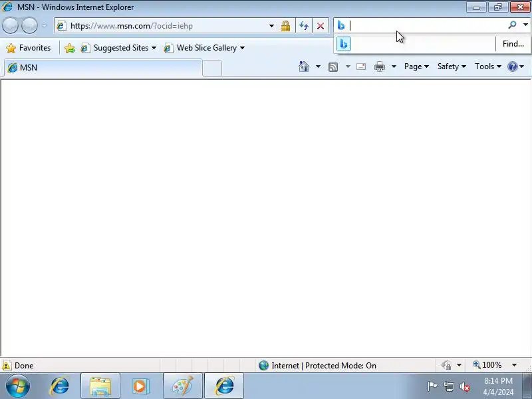Open the Web Slice Gallery link
The height and width of the screenshot is (399, 532).
pyautogui.click(x=204, y=48)
